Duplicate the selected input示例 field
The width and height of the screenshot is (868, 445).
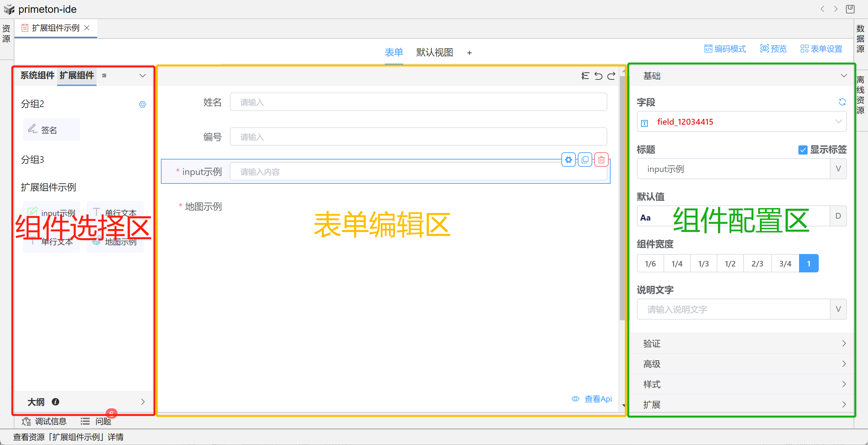[x=585, y=160]
